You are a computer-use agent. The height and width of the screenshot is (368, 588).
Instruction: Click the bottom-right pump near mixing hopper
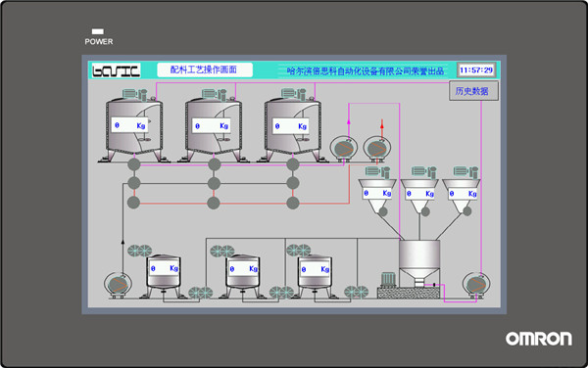(476, 285)
